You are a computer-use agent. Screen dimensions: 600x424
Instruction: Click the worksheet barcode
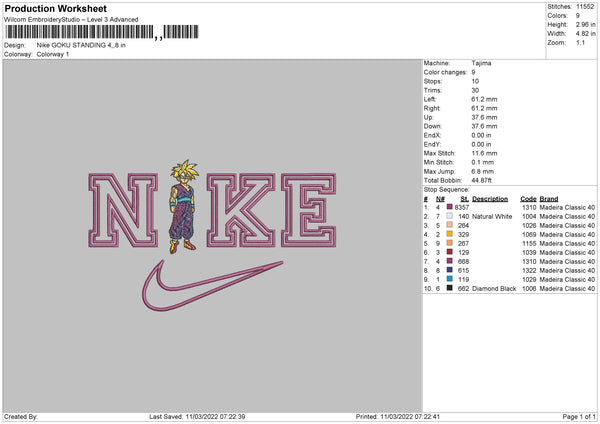(x=101, y=32)
